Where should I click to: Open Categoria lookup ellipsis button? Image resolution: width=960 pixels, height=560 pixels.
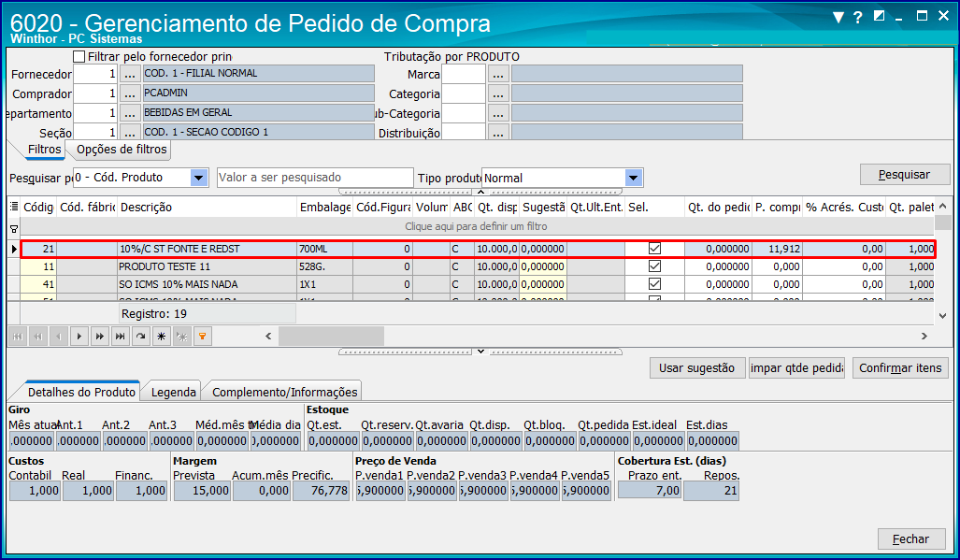tap(497, 93)
